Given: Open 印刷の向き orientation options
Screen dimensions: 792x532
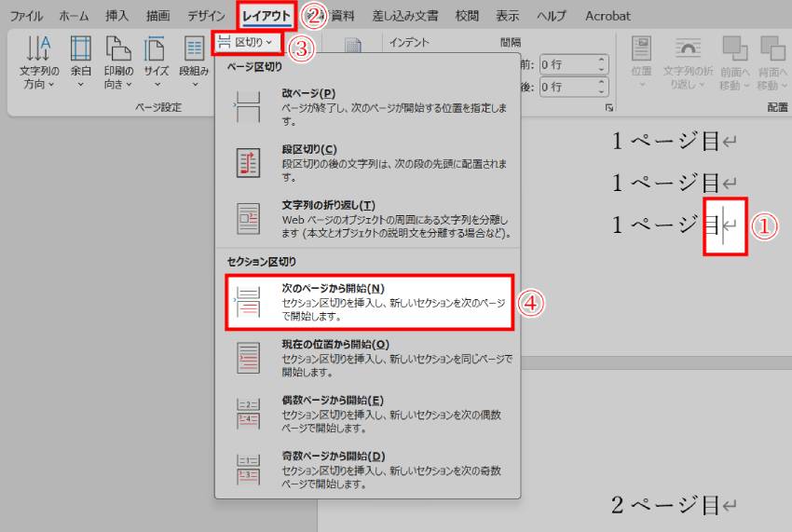Looking at the screenshot, I should pyautogui.click(x=118, y=62).
